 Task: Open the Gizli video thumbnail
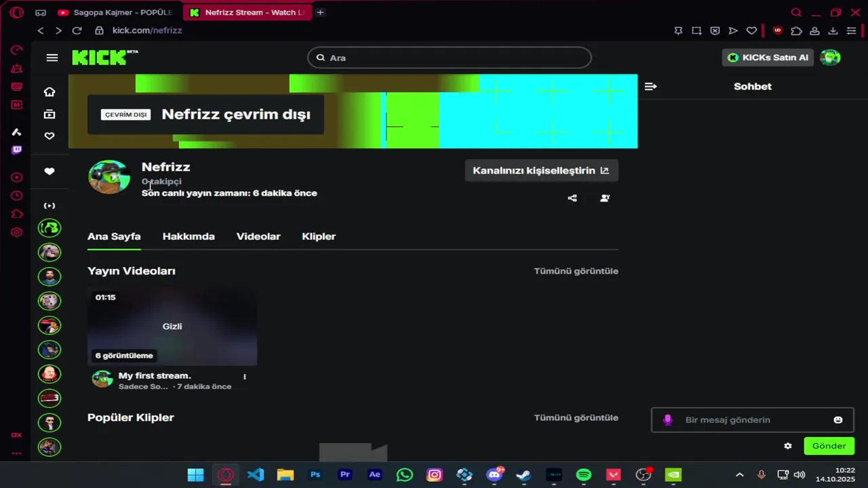(172, 327)
